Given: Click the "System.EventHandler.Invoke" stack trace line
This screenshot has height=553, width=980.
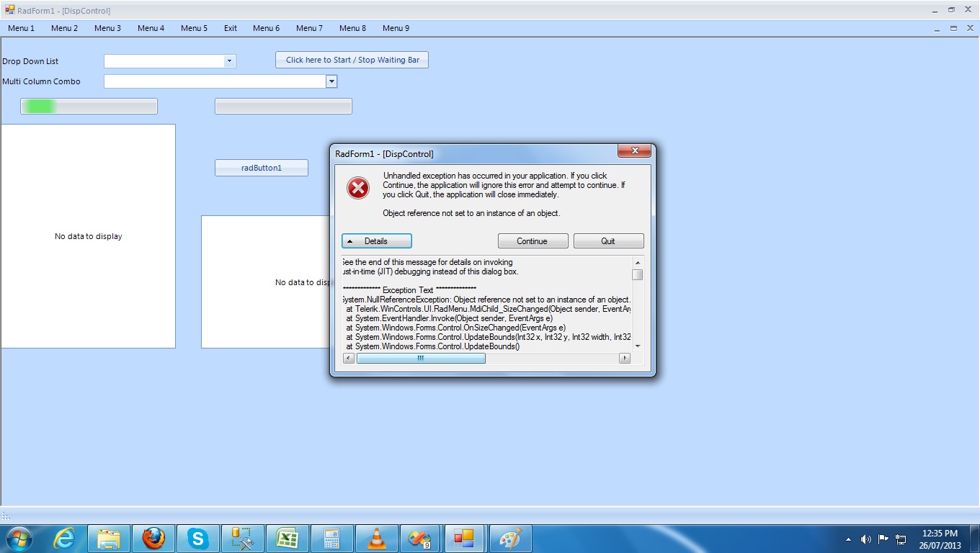Looking at the screenshot, I should (x=449, y=318).
